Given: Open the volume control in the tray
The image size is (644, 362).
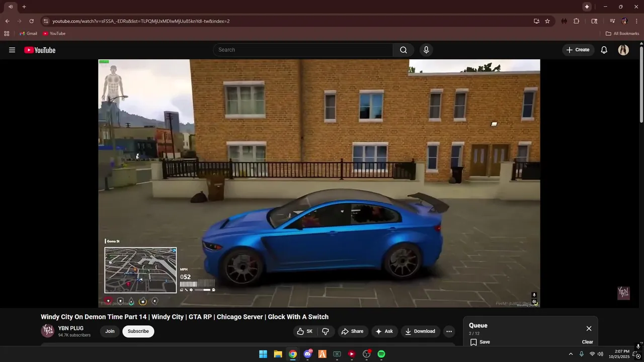Looking at the screenshot, I should 600,354.
